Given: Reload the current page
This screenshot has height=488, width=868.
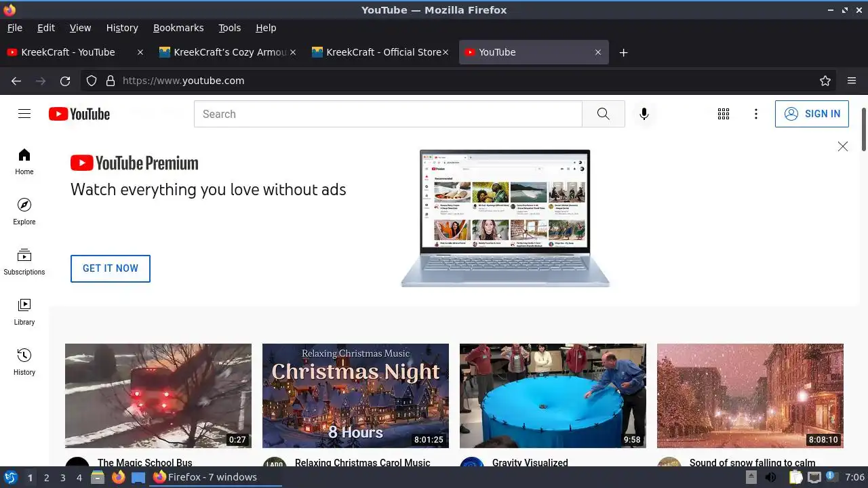Looking at the screenshot, I should point(65,81).
